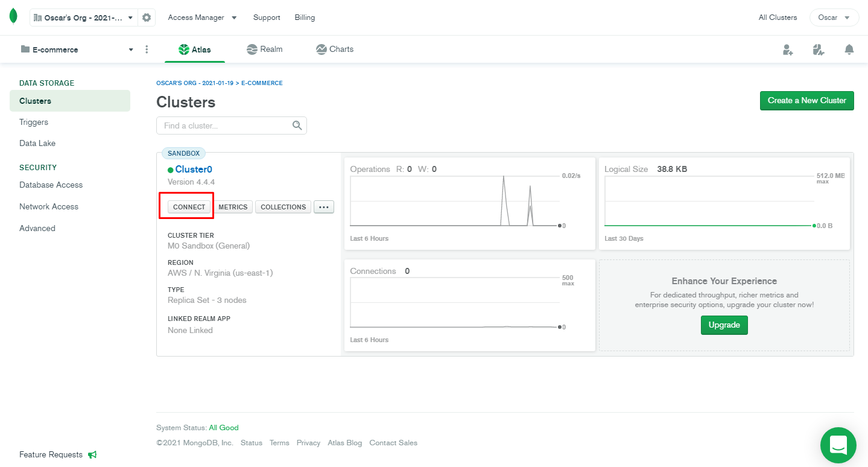This screenshot has height=467, width=868.
Task: Open the project options kebab menu
Action: [147, 49]
